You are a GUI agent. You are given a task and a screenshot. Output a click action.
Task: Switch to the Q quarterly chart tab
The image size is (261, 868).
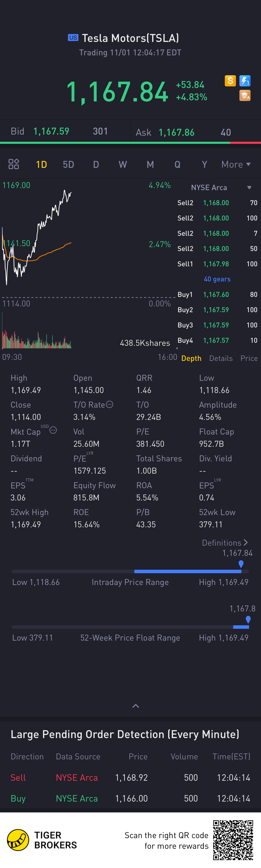(177, 164)
